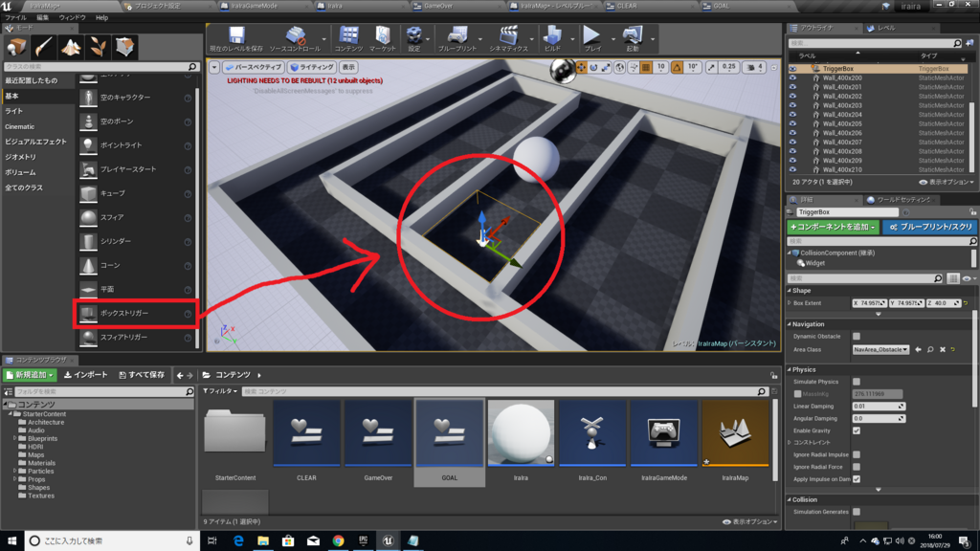
Task: Click Blueprint/Add Script button
Action: [930, 227]
